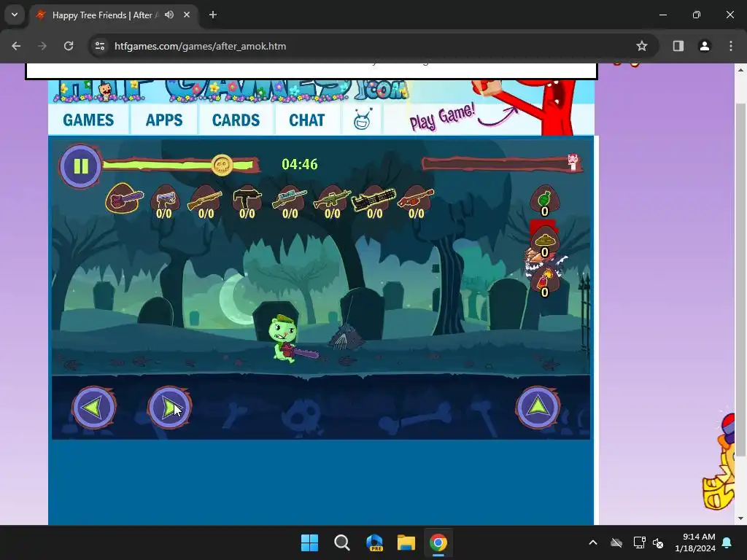Open the APPS menu
The height and width of the screenshot is (560, 747).
click(x=164, y=120)
